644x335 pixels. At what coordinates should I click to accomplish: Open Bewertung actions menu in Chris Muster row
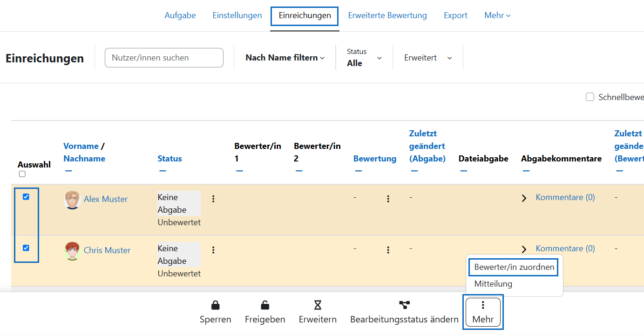click(388, 250)
